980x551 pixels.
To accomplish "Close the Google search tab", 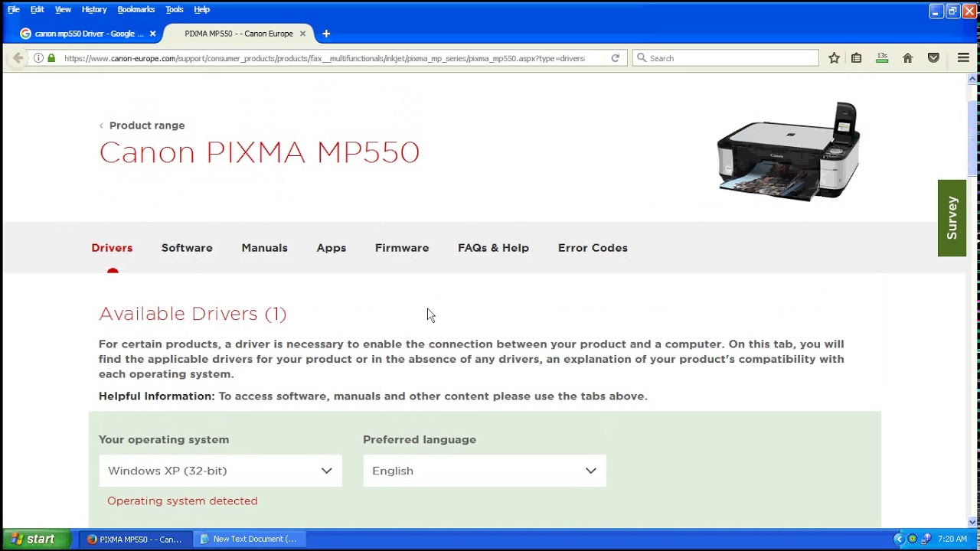I will coord(152,34).
